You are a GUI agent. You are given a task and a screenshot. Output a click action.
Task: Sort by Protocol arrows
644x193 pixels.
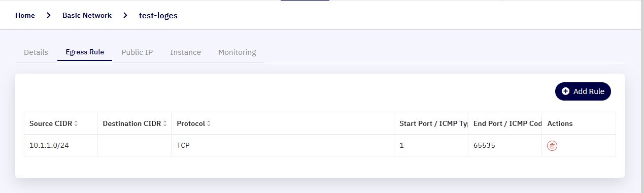[209, 123]
